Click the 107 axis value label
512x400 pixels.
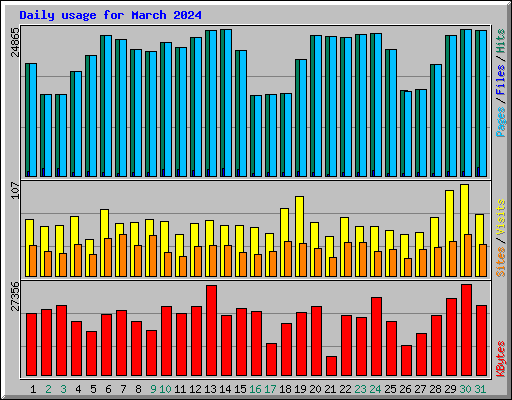click(15, 190)
